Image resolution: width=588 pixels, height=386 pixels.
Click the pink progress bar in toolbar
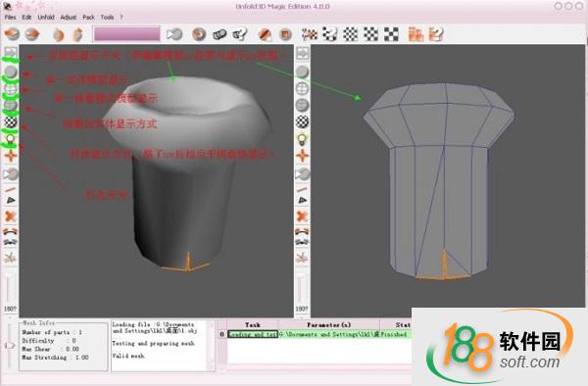127,33
